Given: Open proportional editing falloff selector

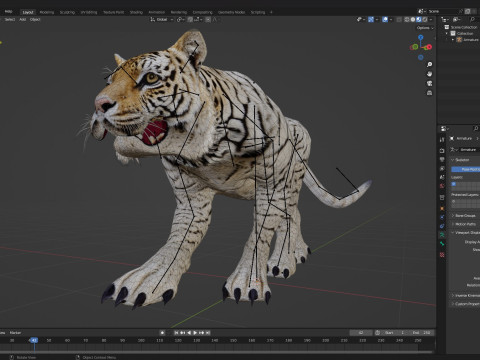Looking at the screenshot, I should pos(216,20).
